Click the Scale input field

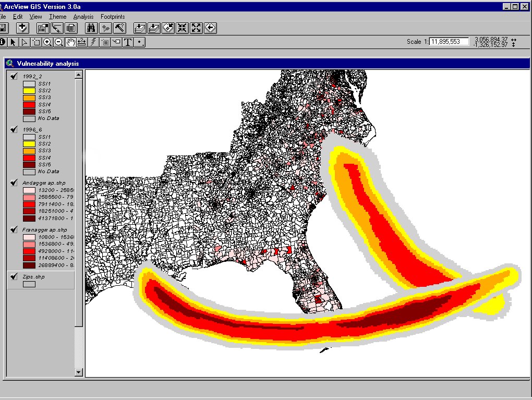pyautogui.click(x=449, y=42)
